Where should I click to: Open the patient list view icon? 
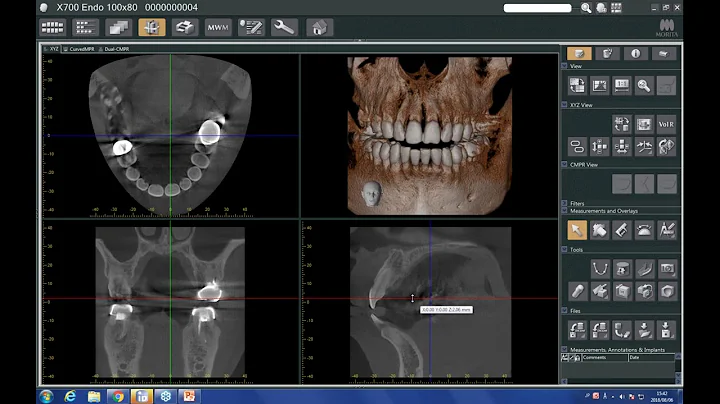[85, 28]
